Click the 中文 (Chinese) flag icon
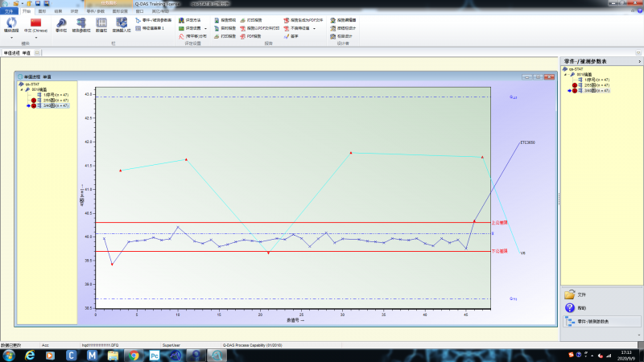644x362 pixels. [35, 23]
